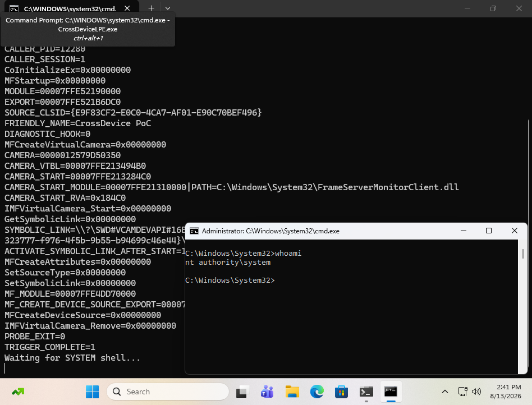Click the PROBE_EXIT=0 line
The height and width of the screenshot is (405, 532).
coord(35,337)
